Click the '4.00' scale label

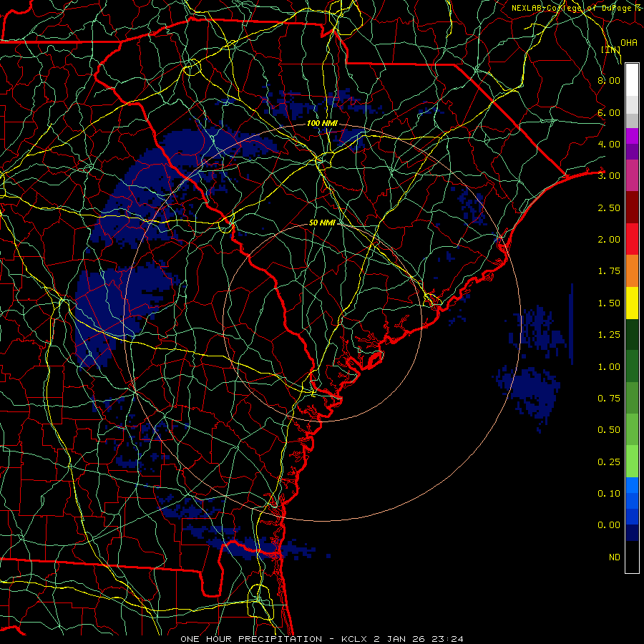tap(609, 144)
